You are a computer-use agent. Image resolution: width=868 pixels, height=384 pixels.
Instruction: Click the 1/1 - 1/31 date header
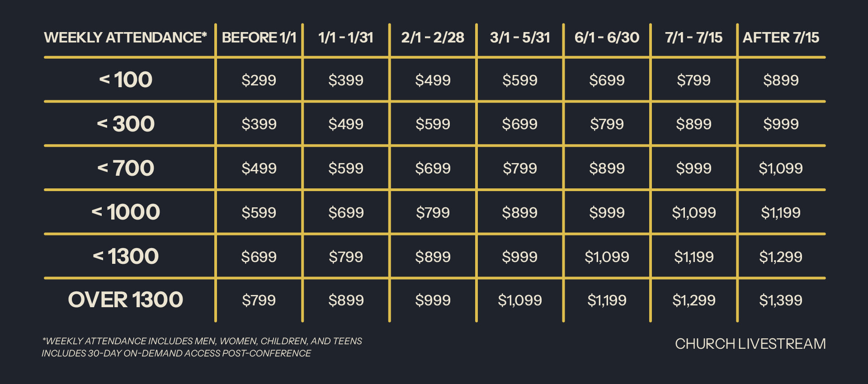pos(346,37)
